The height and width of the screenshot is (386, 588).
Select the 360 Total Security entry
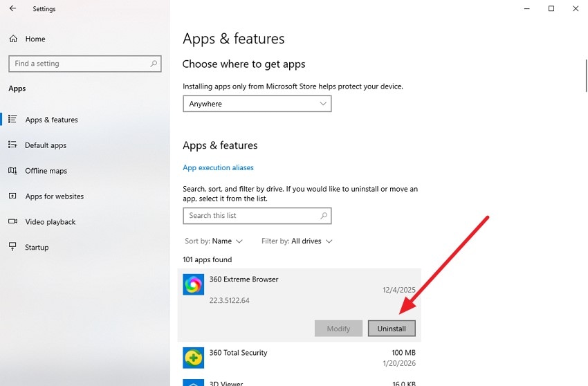point(300,358)
